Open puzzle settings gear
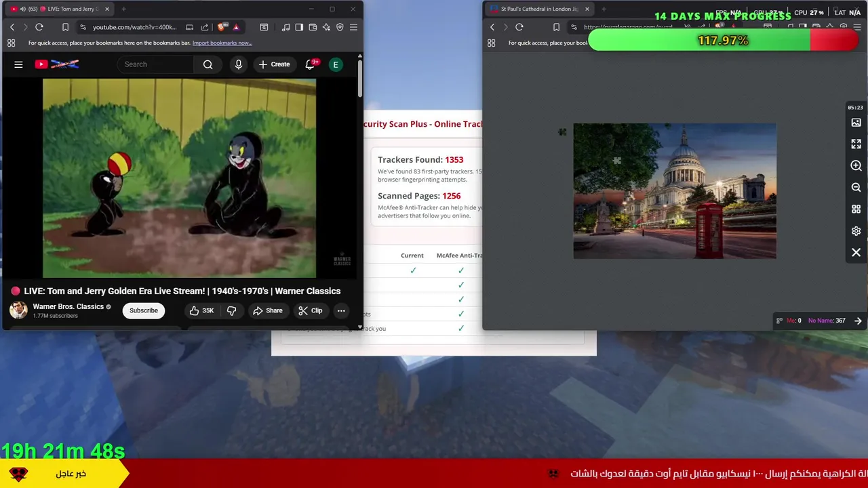The image size is (868, 488). (x=856, y=231)
